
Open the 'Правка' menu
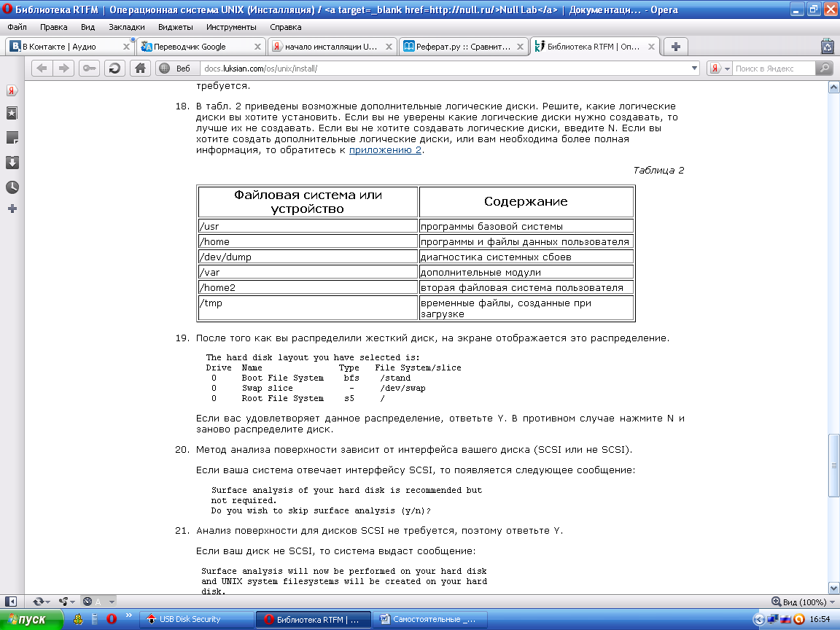point(53,27)
